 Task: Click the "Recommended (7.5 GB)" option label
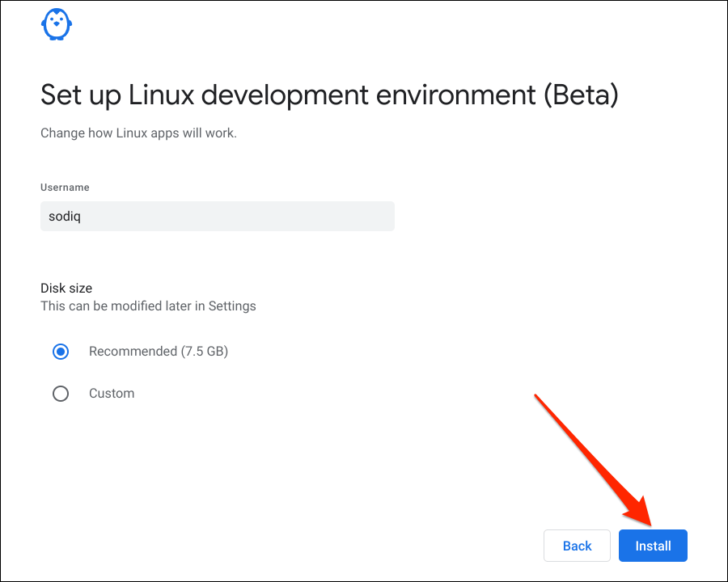click(x=159, y=352)
